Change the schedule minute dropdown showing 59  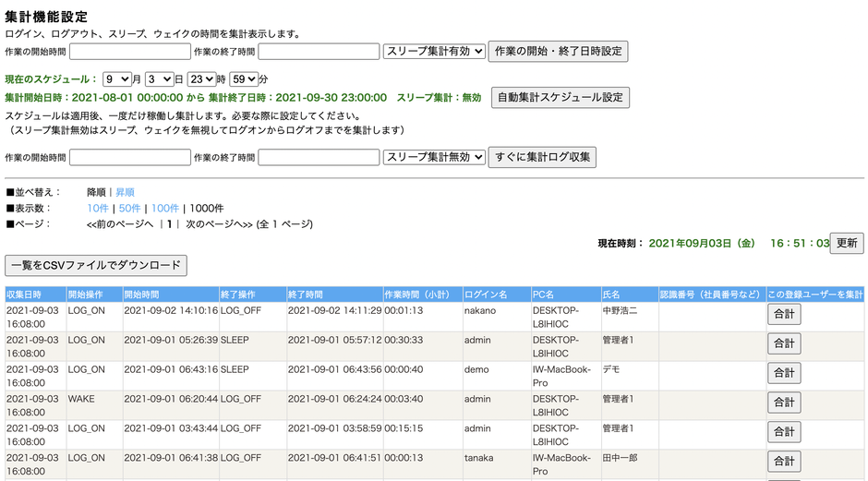[x=244, y=79]
